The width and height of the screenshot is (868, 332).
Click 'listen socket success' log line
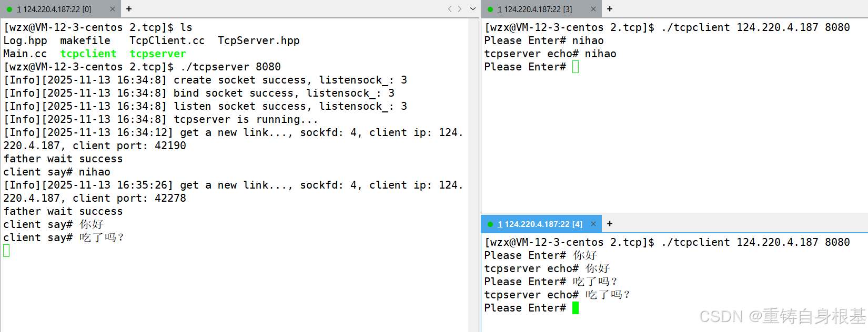(x=206, y=106)
